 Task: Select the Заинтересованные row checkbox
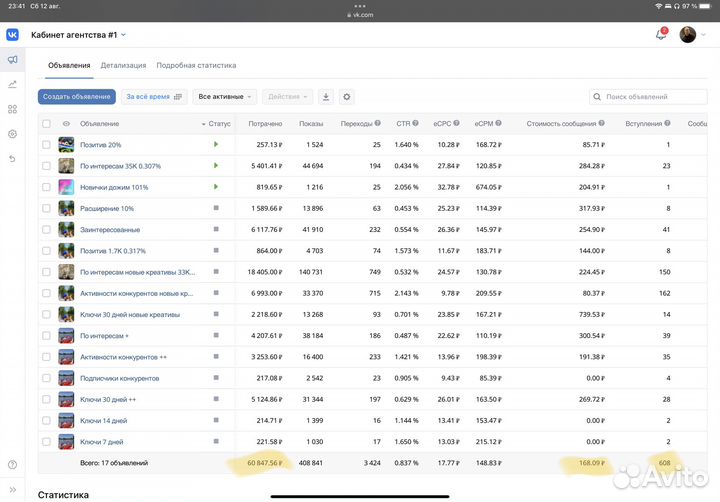coord(46,229)
